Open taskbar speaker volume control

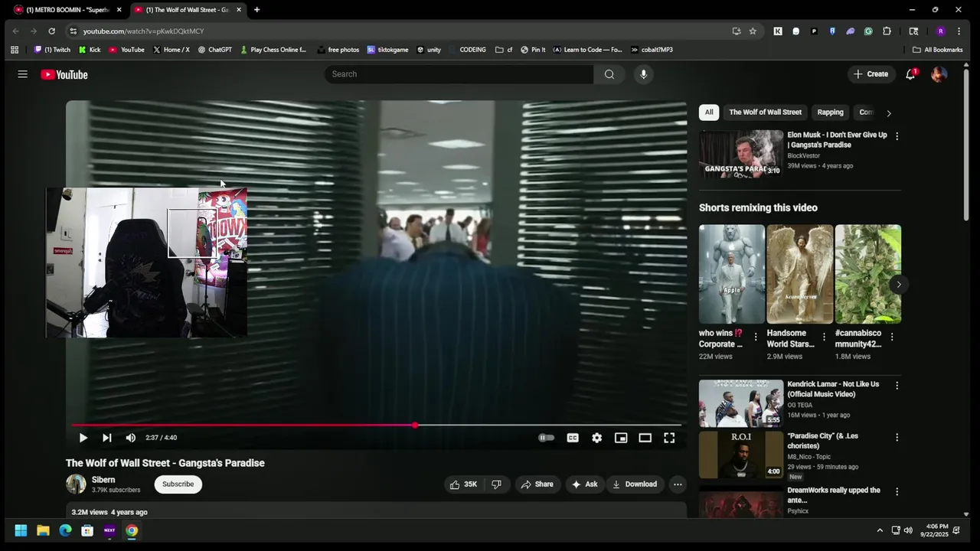pos(908,530)
